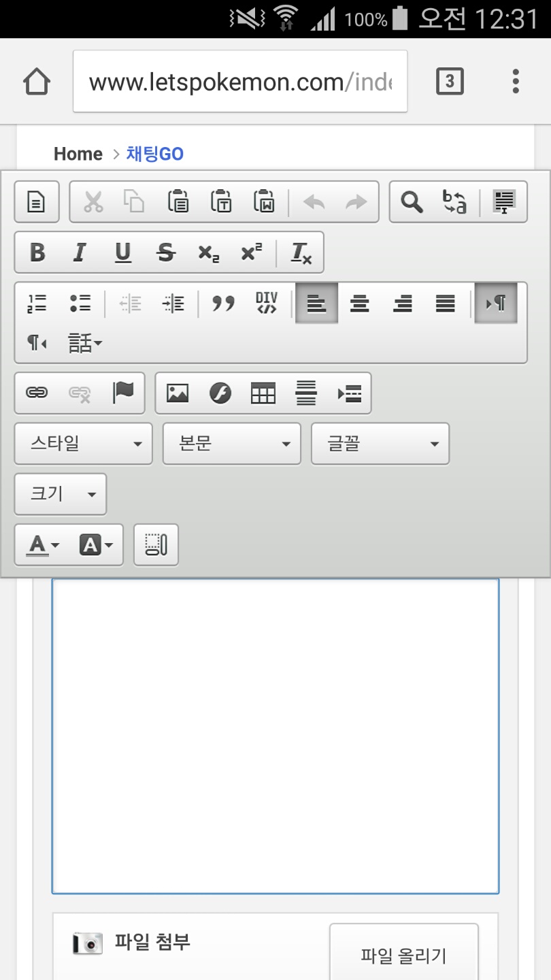Open Chrome three-dot menu
The height and width of the screenshot is (980, 551).
(x=516, y=82)
